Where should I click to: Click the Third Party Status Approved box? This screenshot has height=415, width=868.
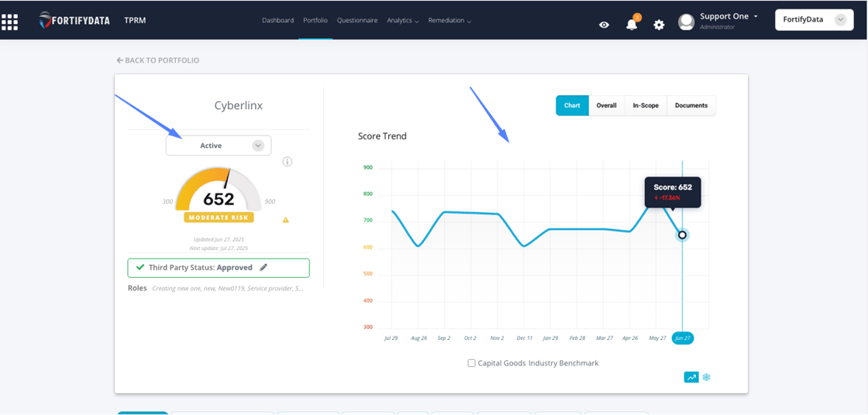point(219,268)
